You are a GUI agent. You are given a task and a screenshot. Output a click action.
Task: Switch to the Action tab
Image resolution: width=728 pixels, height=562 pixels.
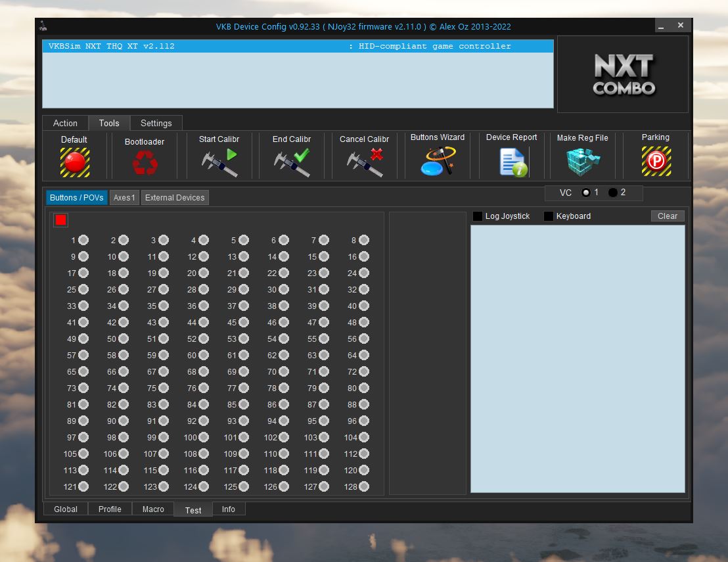[65, 123]
